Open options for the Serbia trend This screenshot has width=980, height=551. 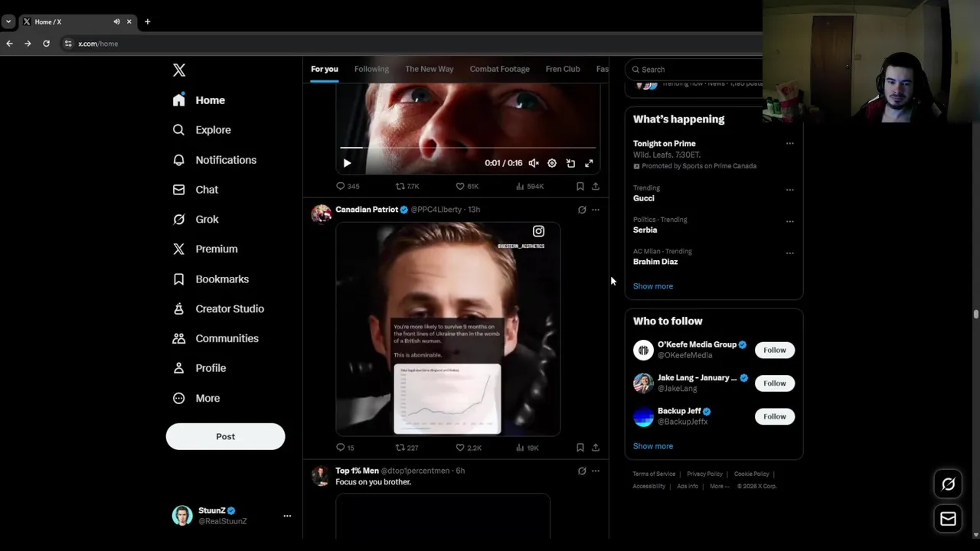(789, 222)
